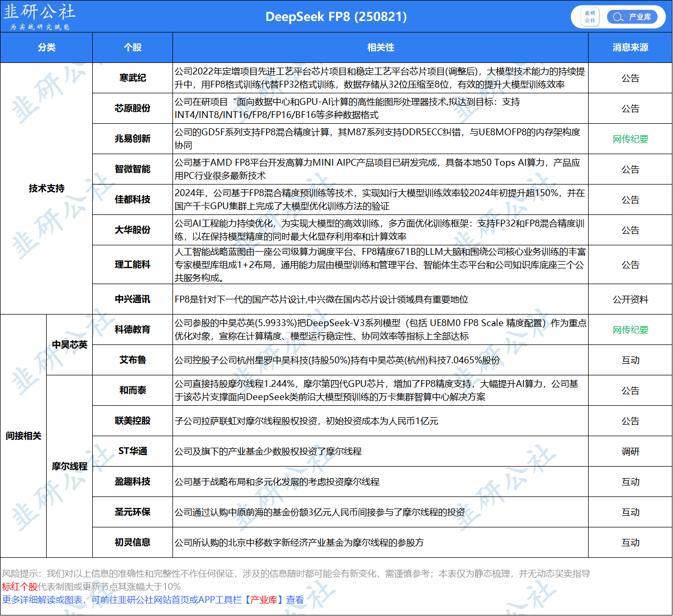Click the 相关性 column header
Viewport: 673px width, 616px height.
coord(381,48)
